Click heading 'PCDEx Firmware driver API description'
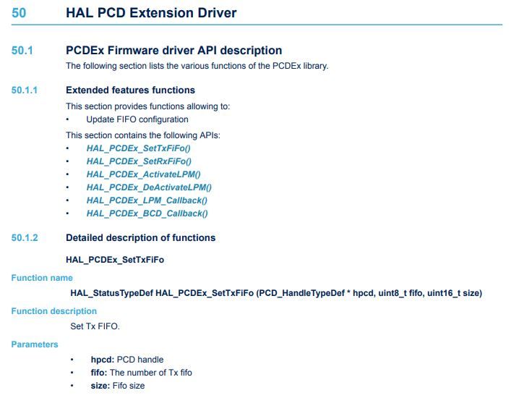 (x=173, y=50)
